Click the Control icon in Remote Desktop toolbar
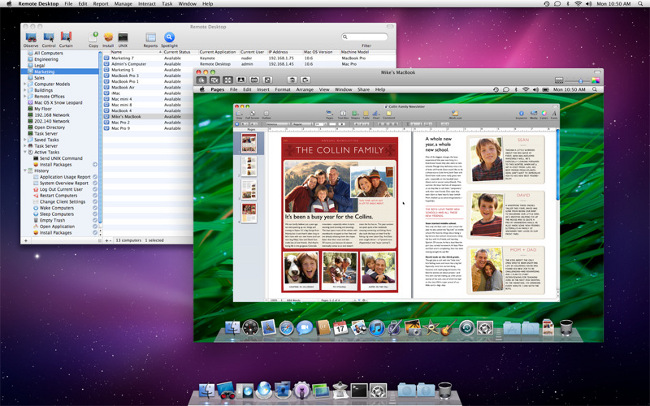Image resolution: width=650 pixels, height=406 pixels. coord(48,37)
